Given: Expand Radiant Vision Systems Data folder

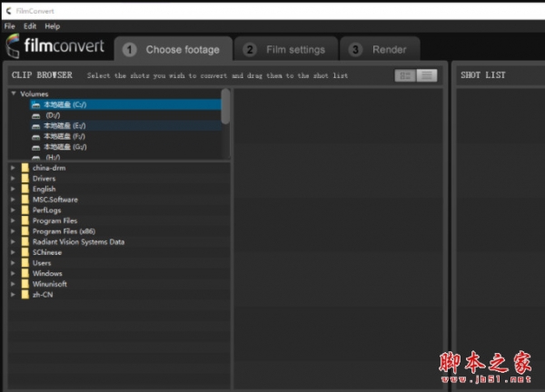Looking at the screenshot, I should click(x=13, y=241).
